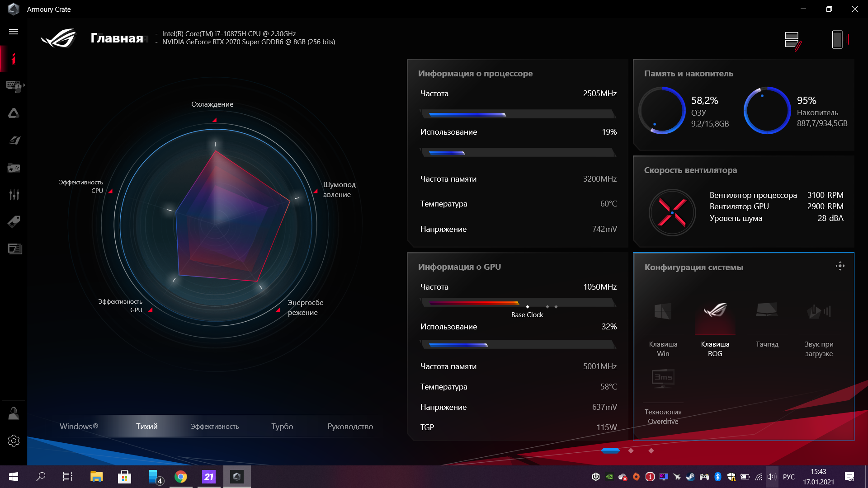Click the move icon in Конфигурация системы
The height and width of the screenshot is (488, 868).
point(840,266)
